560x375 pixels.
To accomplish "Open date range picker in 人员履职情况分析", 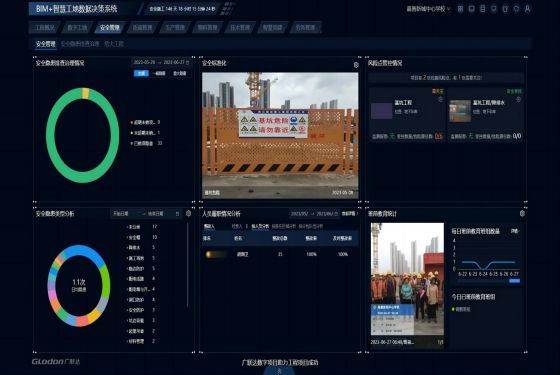I will 314,214.
